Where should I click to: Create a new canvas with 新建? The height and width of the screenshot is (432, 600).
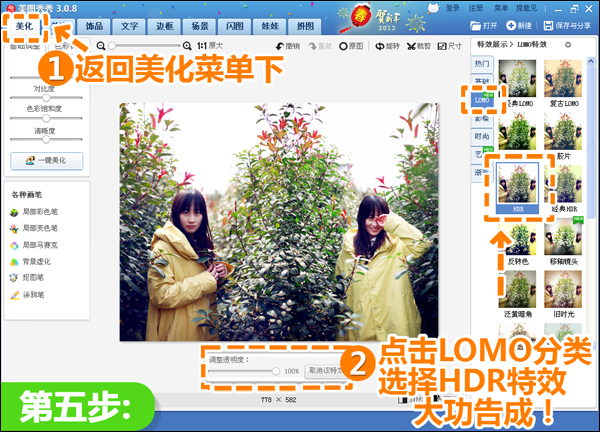pyautogui.click(x=519, y=26)
